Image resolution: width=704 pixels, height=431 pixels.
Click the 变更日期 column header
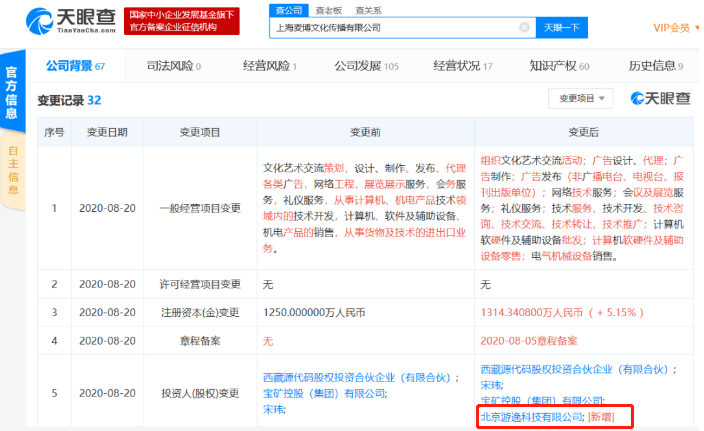pos(107,132)
